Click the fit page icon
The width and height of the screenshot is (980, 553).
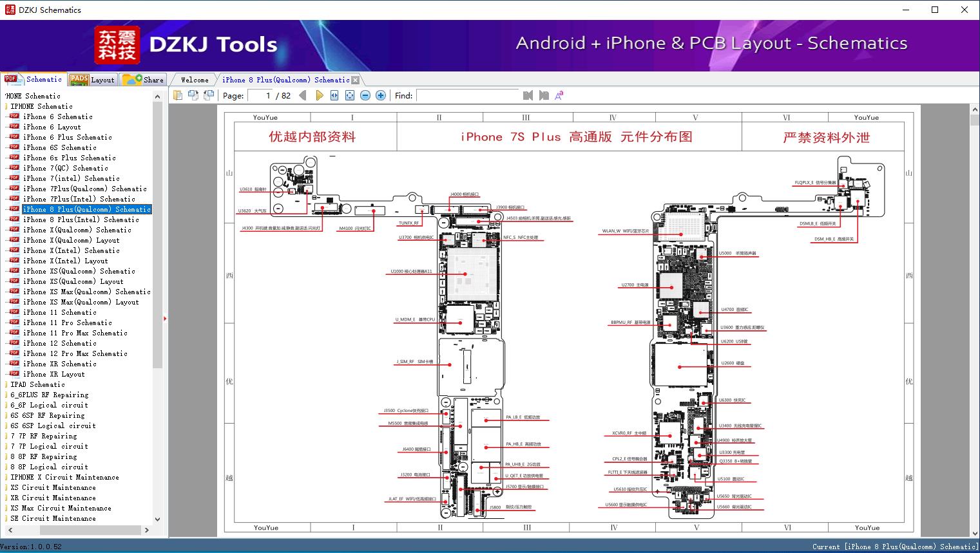350,95
